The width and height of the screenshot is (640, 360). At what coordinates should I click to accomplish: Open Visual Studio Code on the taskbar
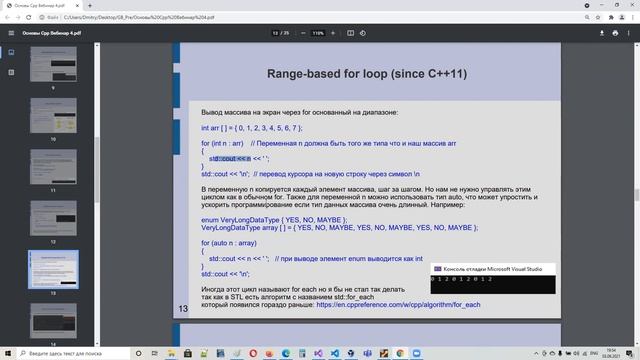coord(335,353)
